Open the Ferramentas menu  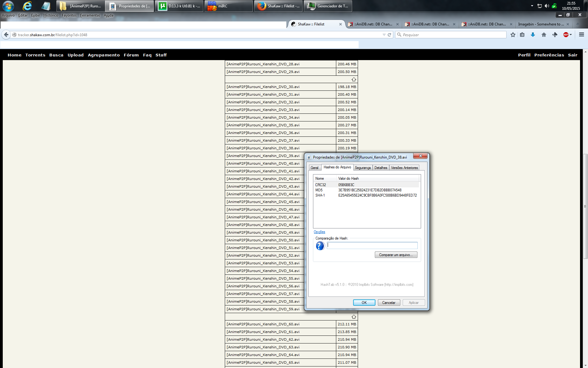[90, 15]
